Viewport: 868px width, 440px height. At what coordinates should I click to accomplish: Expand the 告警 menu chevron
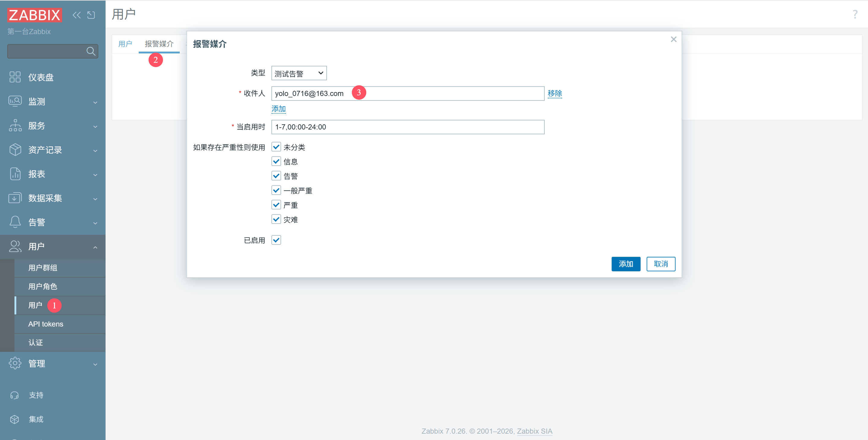[95, 223]
